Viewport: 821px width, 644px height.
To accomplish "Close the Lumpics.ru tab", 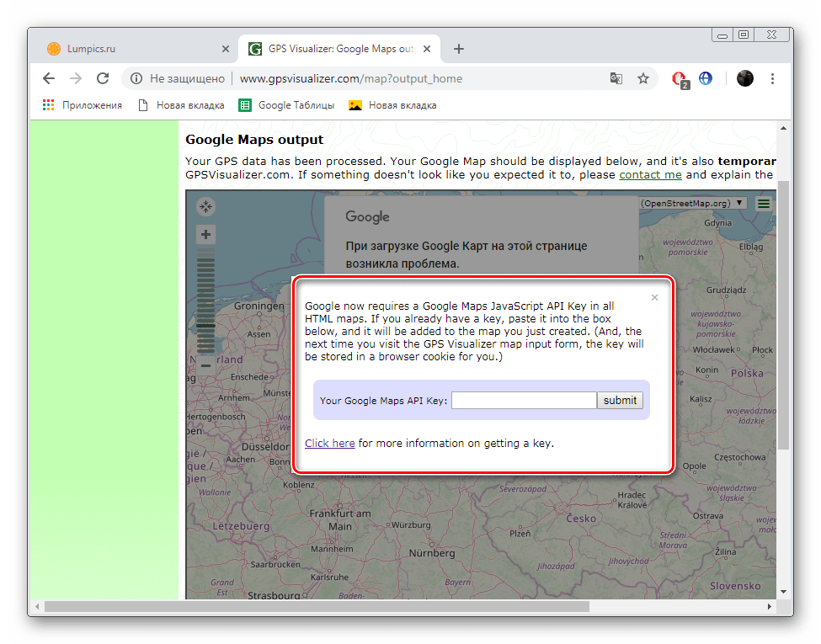I will click(225, 49).
